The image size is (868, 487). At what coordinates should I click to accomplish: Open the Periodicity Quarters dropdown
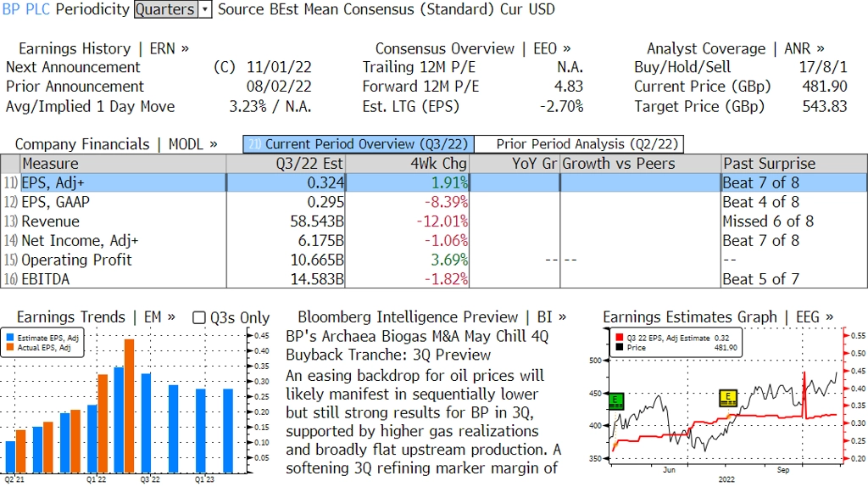point(173,9)
